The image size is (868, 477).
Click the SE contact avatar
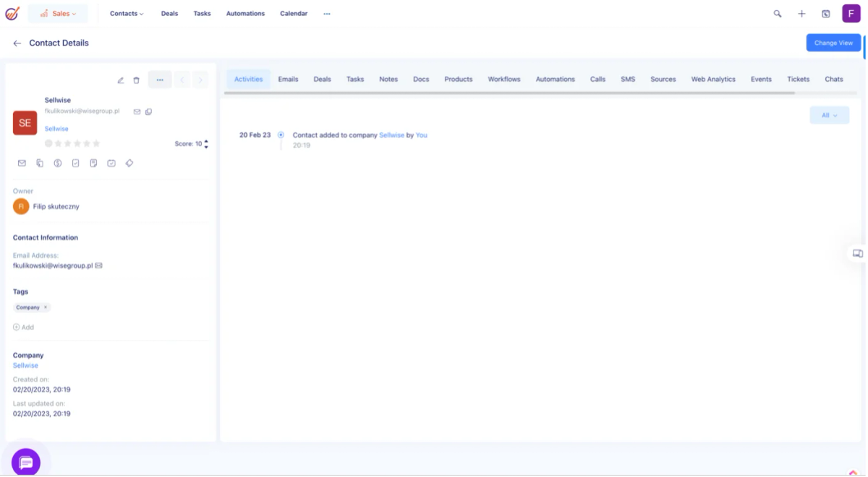(x=25, y=123)
